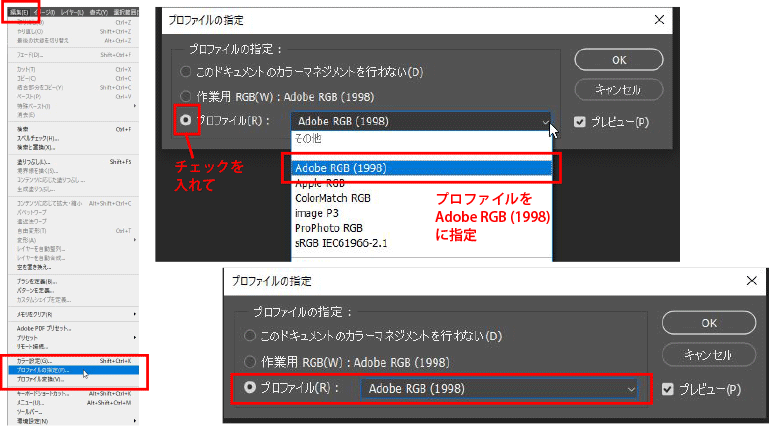Expand 特殊ペースト(I) submenu arrow
The height and width of the screenshot is (434, 769).
(x=135, y=106)
